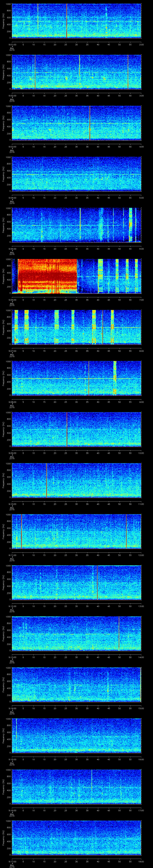The image size is (153, 868).
Task: Click the red line near 16 seconds in the 9:10:00 panel
Action: (46, 480)
